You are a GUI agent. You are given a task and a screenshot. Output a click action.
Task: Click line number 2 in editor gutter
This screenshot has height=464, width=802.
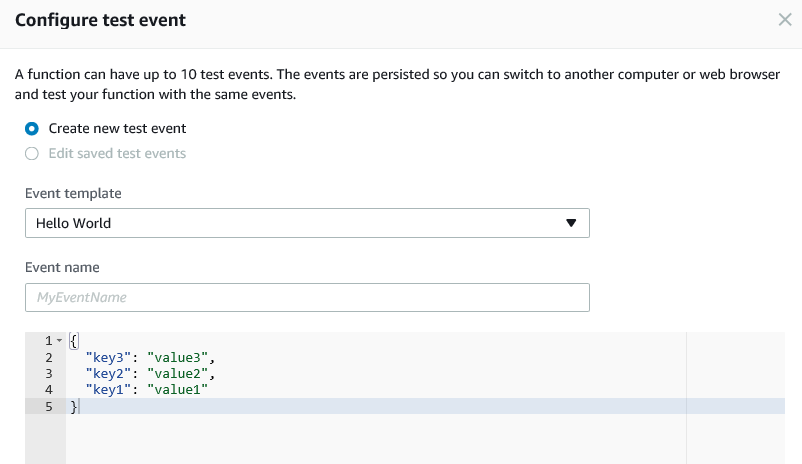click(47, 357)
